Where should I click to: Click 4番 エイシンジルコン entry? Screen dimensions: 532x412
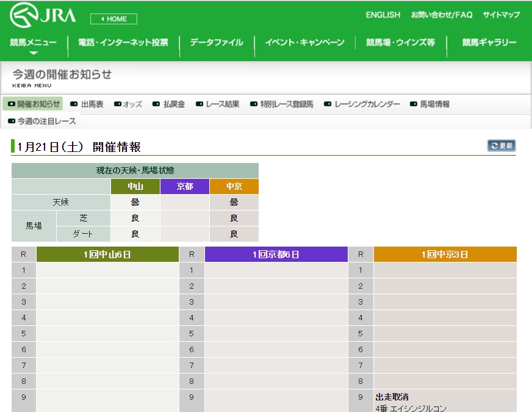click(x=411, y=408)
